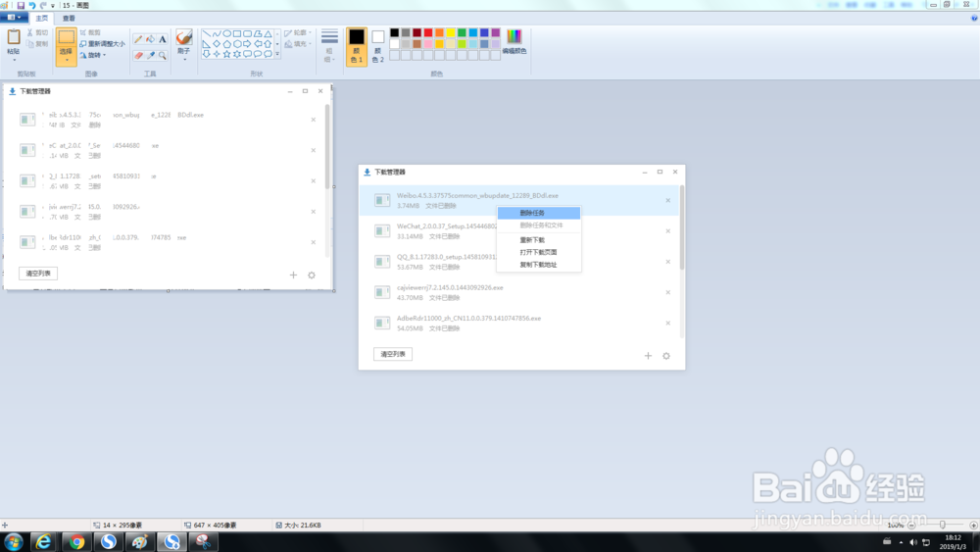Click plus icon in right download manager
The image size is (980, 552).
[x=648, y=356]
